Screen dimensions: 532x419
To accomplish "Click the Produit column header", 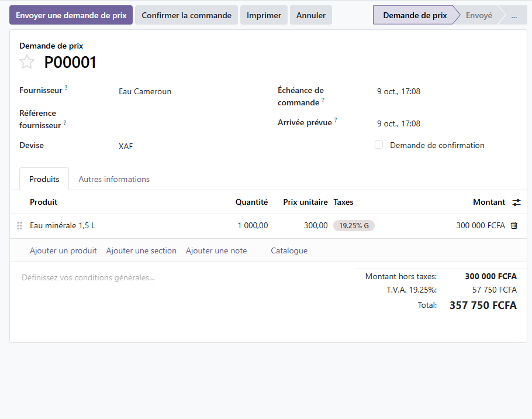I will tap(43, 202).
